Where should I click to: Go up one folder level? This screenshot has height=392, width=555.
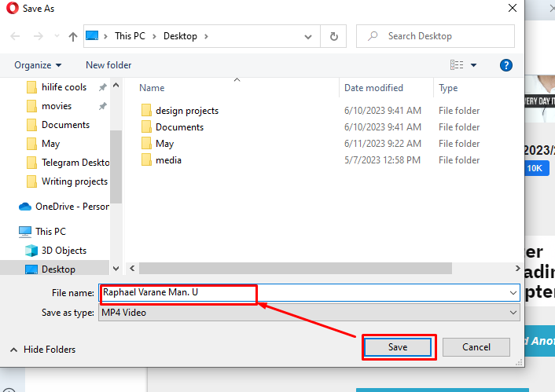tap(73, 36)
